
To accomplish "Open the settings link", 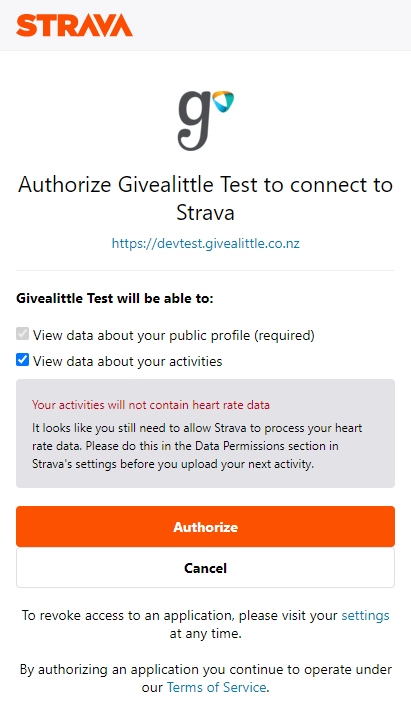I will click(366, 615).
